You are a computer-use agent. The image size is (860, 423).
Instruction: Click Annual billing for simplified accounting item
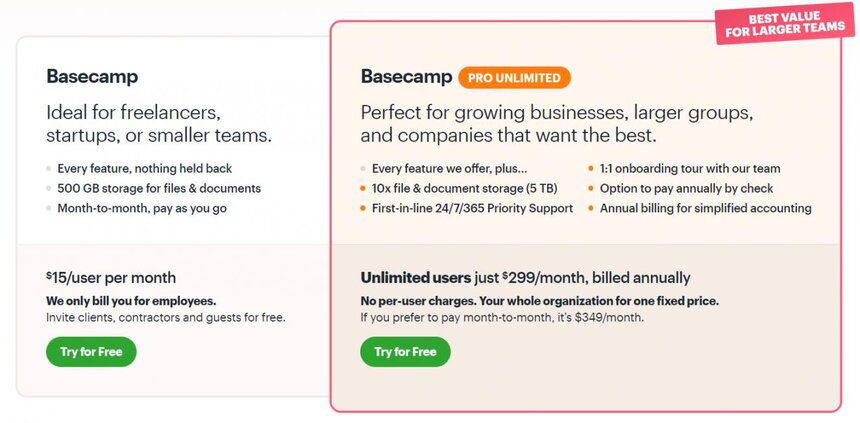(705, 208)
